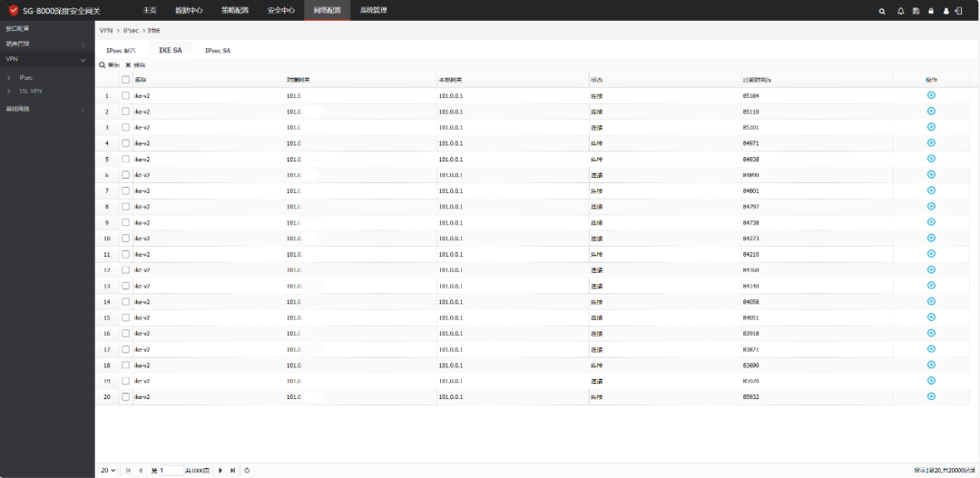This screenshot has width=980, height=478.
Task: Refresh the table with the reload icon
Action: 247,470
